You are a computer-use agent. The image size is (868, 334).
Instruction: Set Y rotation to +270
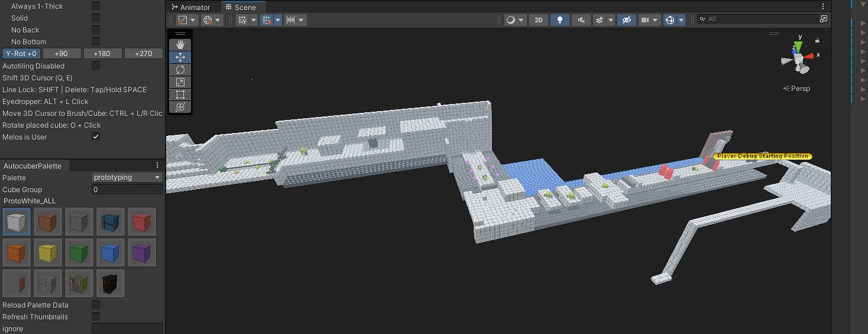(x=143, y=54)
